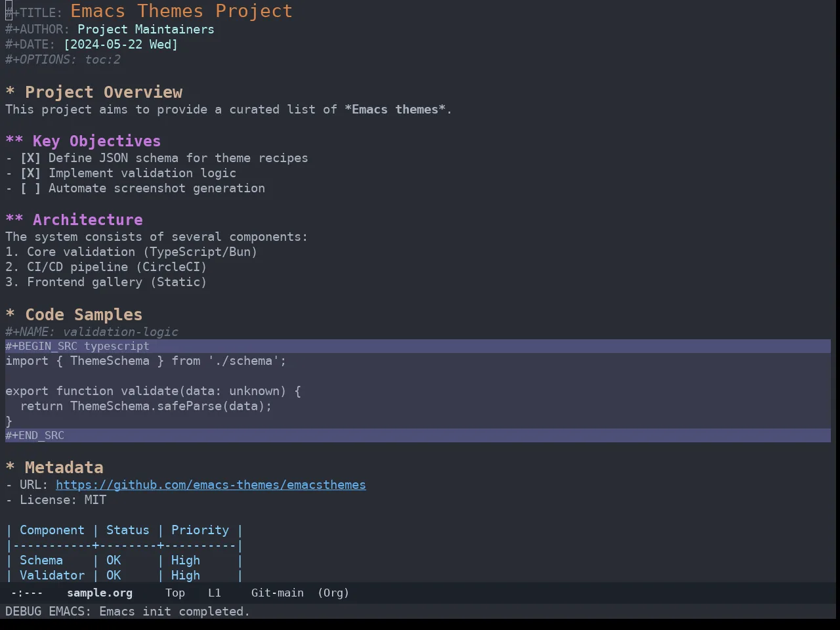The image size is (840, 630).
Task: Click the (Org) major mode indicator
Action: [x=333, y=593]
